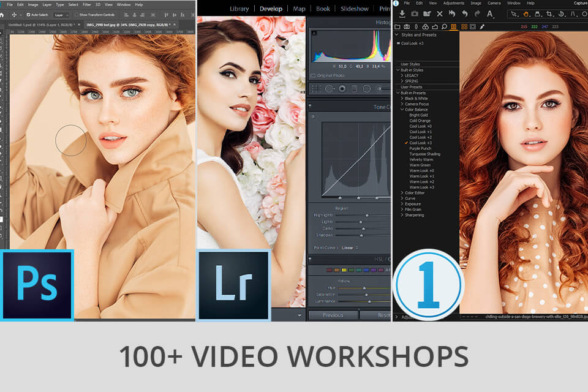Open the magnifier tool tab in Capture One

(443, 26)
